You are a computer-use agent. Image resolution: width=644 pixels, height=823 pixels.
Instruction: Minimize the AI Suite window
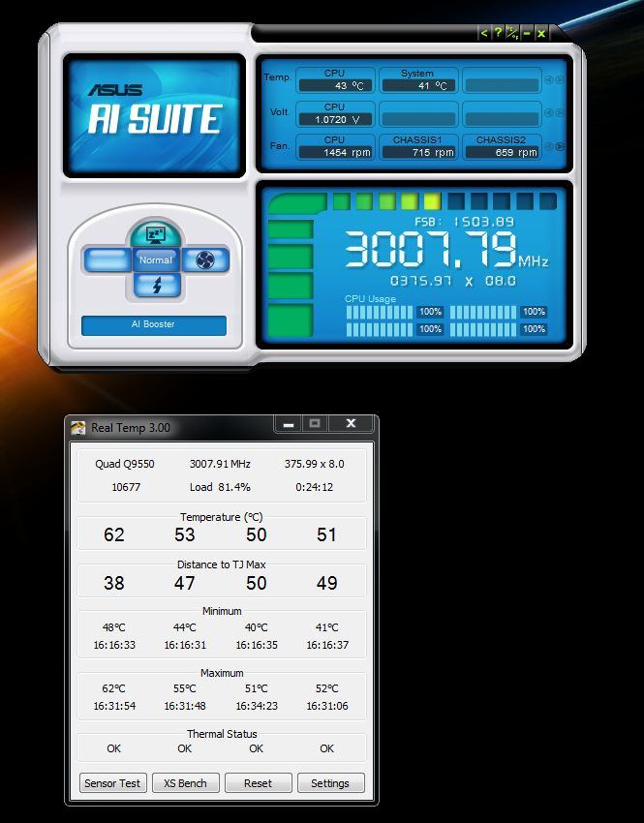pos(527,33)
